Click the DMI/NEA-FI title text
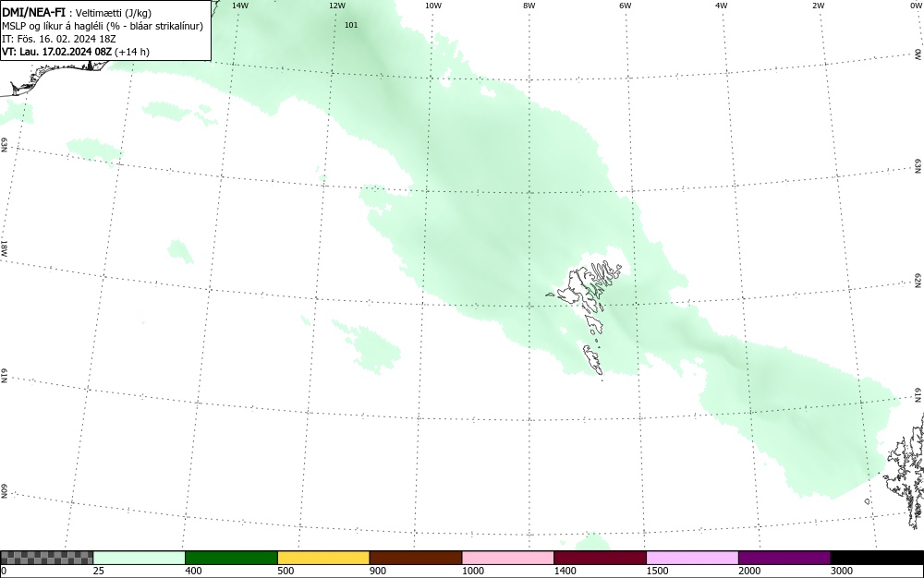Screen dimensions: 924x578 pyautogui.click(x=33, y=12)
